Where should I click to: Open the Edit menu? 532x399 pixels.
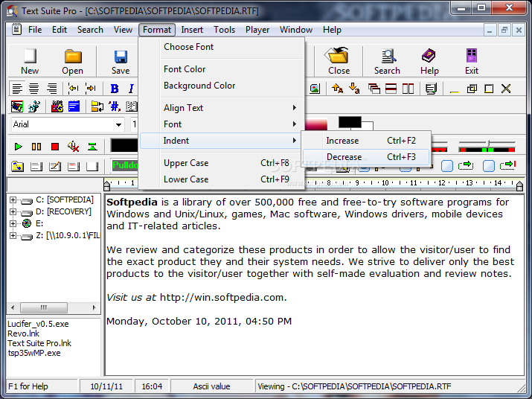60,30
